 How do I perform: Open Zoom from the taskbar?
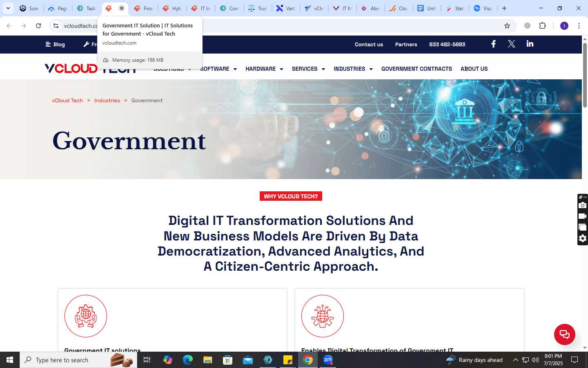point(328,360)
